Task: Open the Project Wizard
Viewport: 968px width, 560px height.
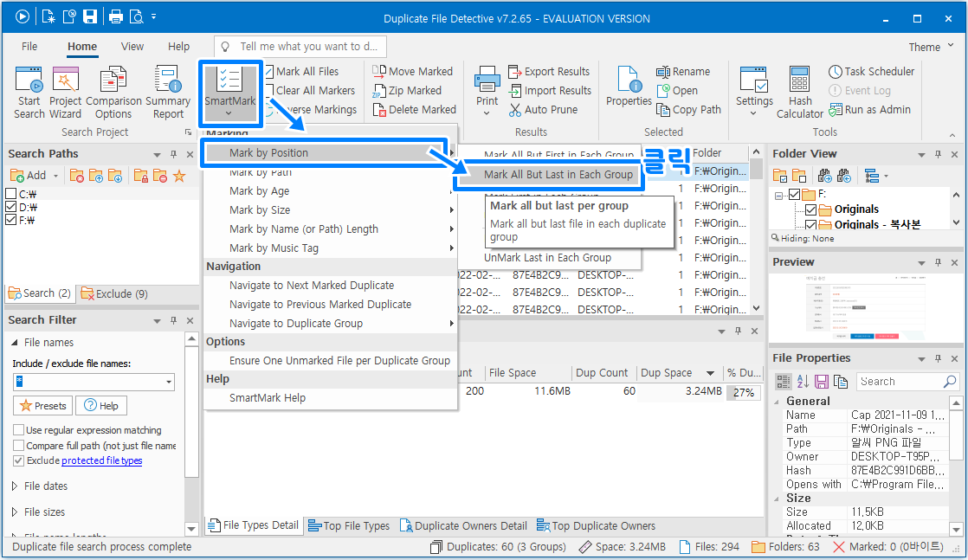Action: click(x=65, y=93)
